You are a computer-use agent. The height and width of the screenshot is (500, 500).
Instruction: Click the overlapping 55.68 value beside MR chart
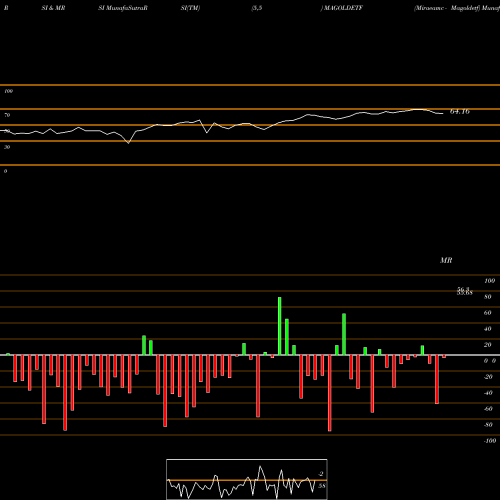465,293
